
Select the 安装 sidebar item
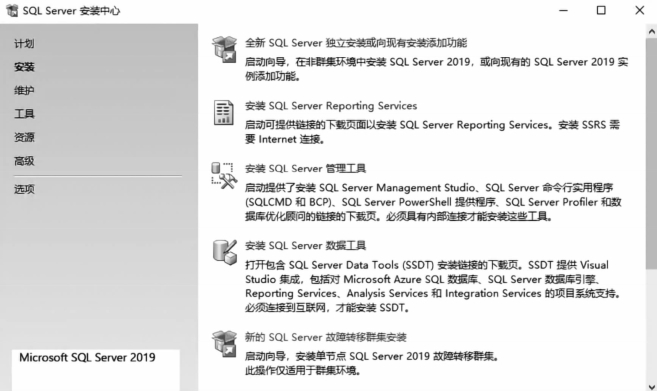(x=24, y=67)
